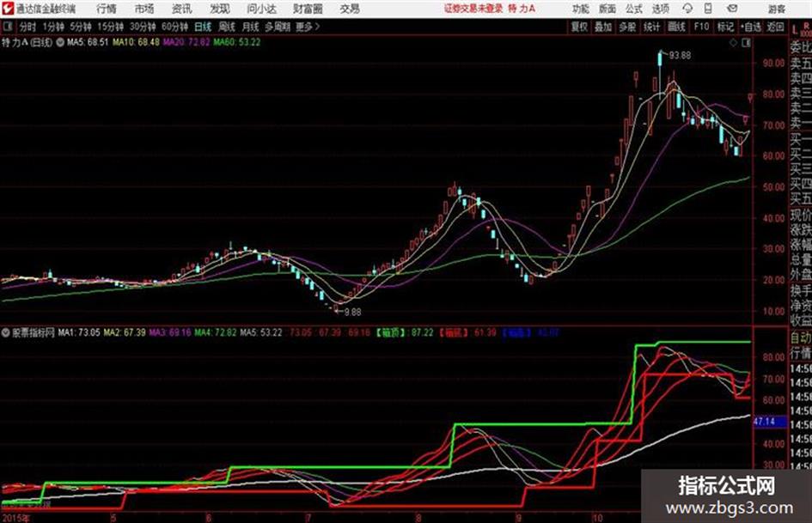Click the MA20: 72.82 label

[186, 42]
